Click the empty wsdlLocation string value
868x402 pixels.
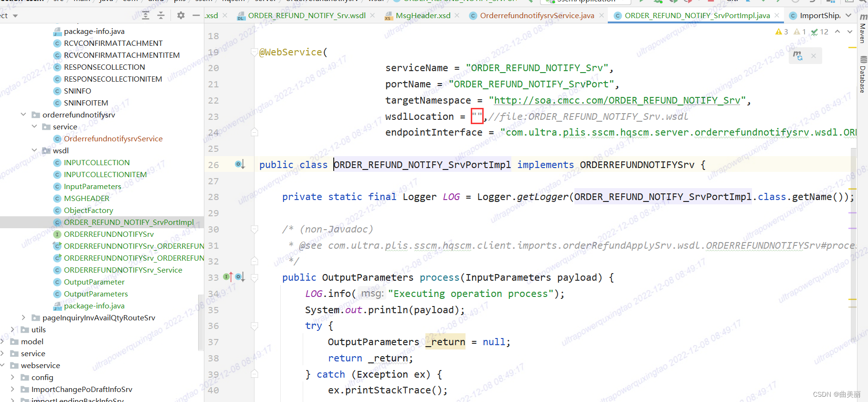(x=477, y=116)
